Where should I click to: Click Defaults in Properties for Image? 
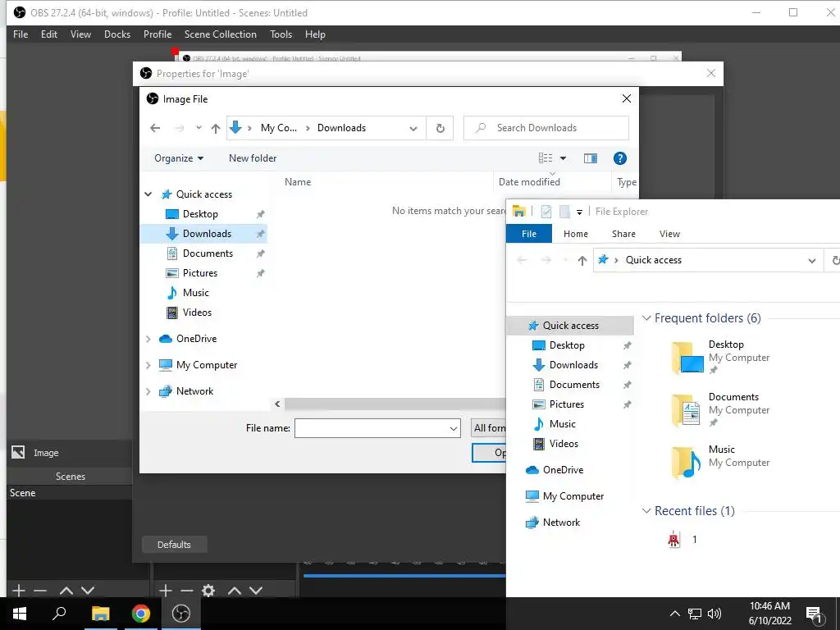pyautogui.click(x=174, y=545)
